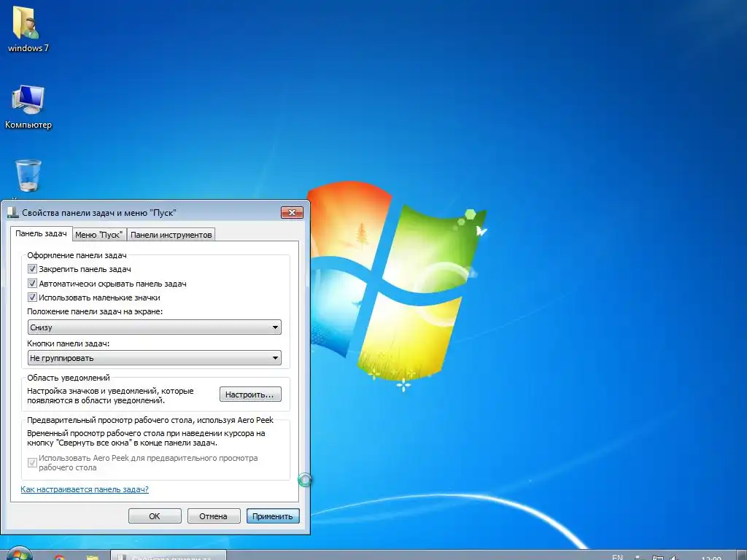
Task: Click the 'Отмена' button
Action: click(x=214, y=516)
